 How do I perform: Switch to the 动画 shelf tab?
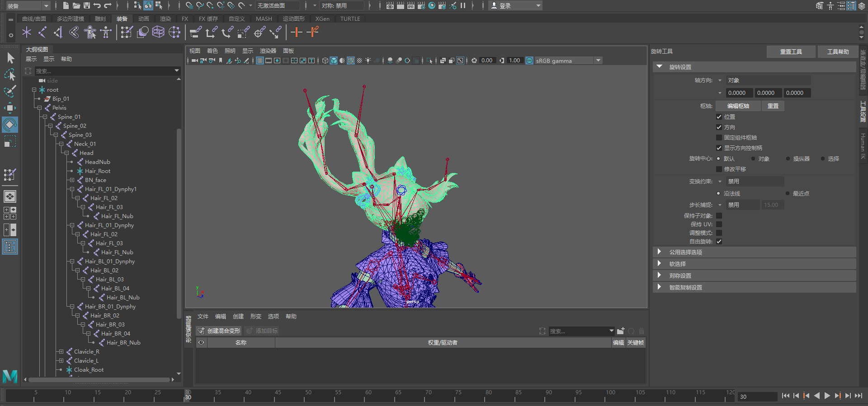[x=144, y=19]
